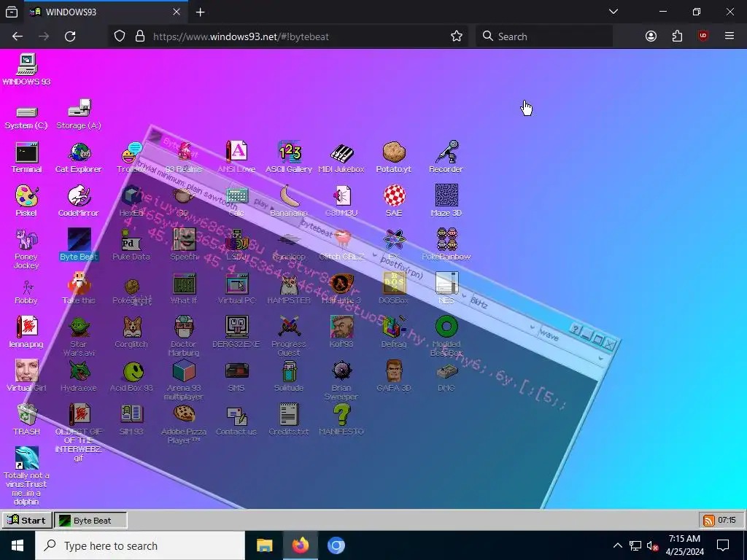Image resolution: width=747 pixels, height=560 pixels.
Task: Open Recorder microphone icon
Action: (x=446, y=152)
